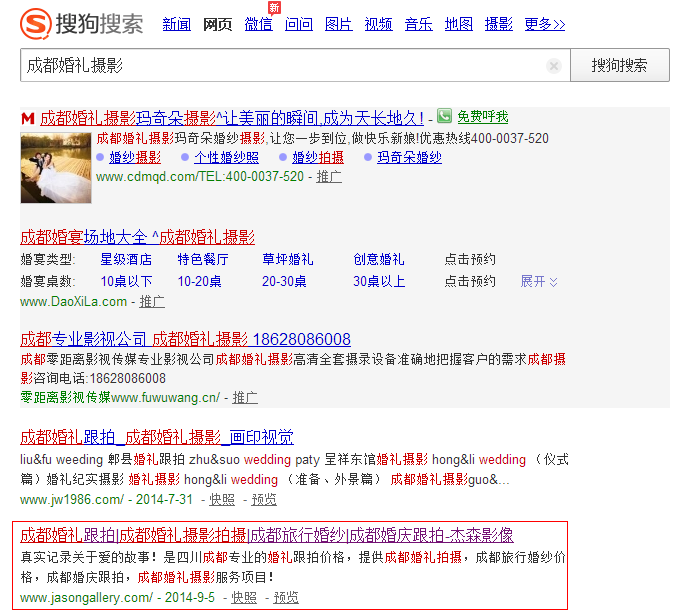The height and width of the screenshot is (615, 675).
Task: Go to the 地图 tab
Action: (x=459, y=24)
